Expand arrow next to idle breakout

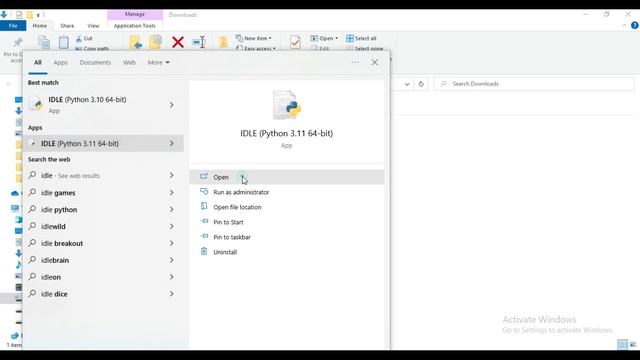pyautogui.click(x=172, y=243)
